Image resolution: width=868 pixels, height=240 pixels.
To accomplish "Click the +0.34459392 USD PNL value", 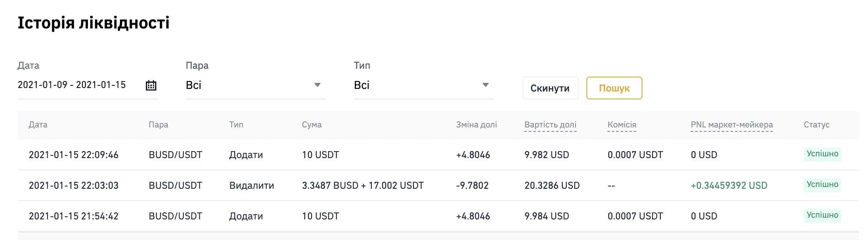I will point(729,185).
